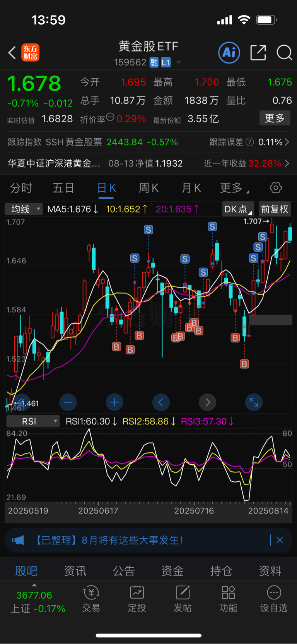Expand chart to fullscreen icon

[x=254, y=402]
